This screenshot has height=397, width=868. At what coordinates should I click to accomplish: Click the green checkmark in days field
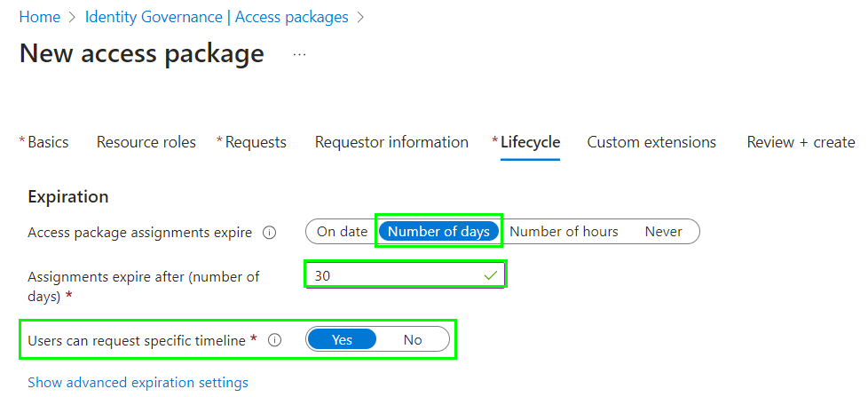click(x=491, y=275)
